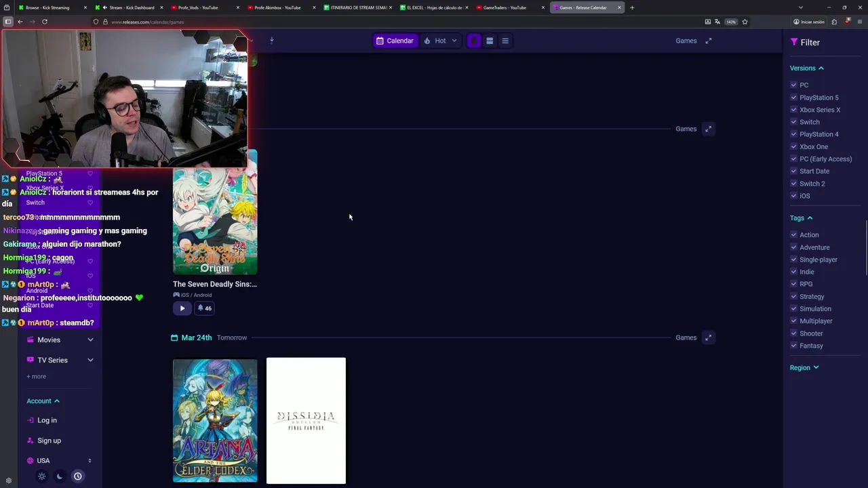
Task: Expand the Region filter section
Action: (804, 367)
